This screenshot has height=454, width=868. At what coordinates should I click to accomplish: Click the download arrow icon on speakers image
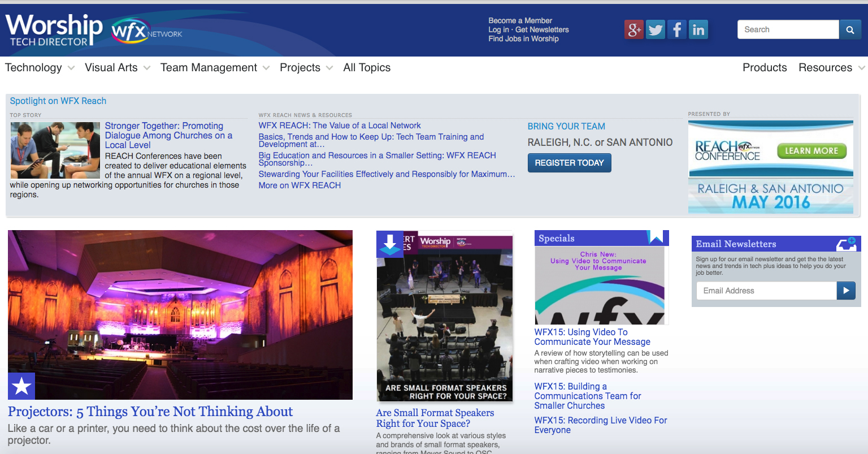(390, 244)
